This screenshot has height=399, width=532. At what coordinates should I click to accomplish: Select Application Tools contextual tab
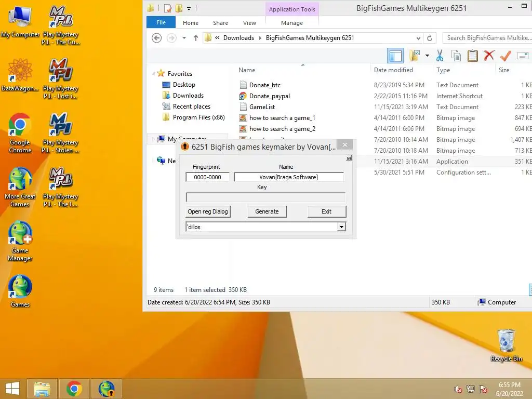coord(292,9)
